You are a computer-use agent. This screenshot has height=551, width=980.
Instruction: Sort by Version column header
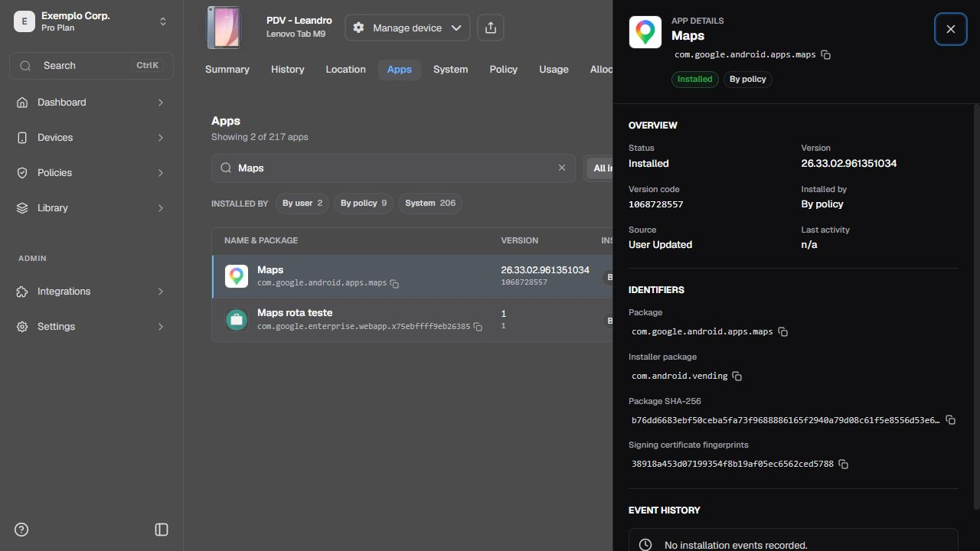click(x=520, y=241)
